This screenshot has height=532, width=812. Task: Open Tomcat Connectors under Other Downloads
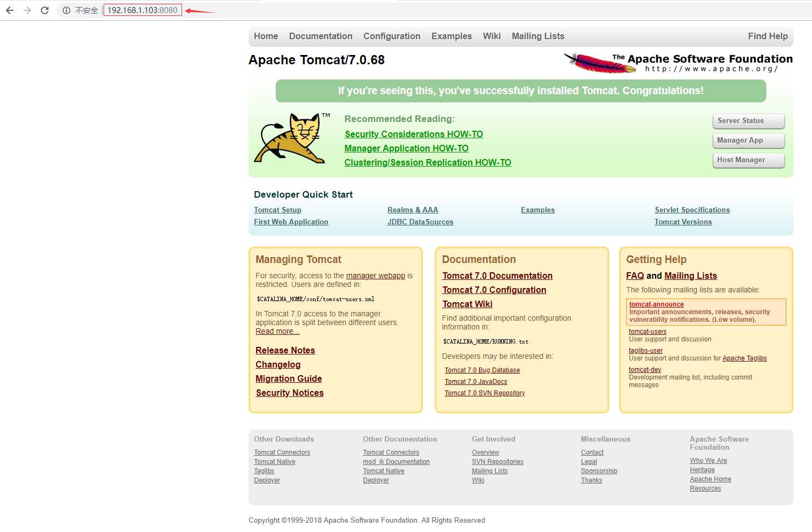tap(282, 452)
